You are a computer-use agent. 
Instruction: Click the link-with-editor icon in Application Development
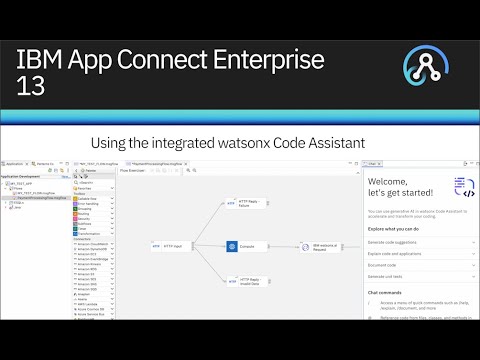click(62, 170)
